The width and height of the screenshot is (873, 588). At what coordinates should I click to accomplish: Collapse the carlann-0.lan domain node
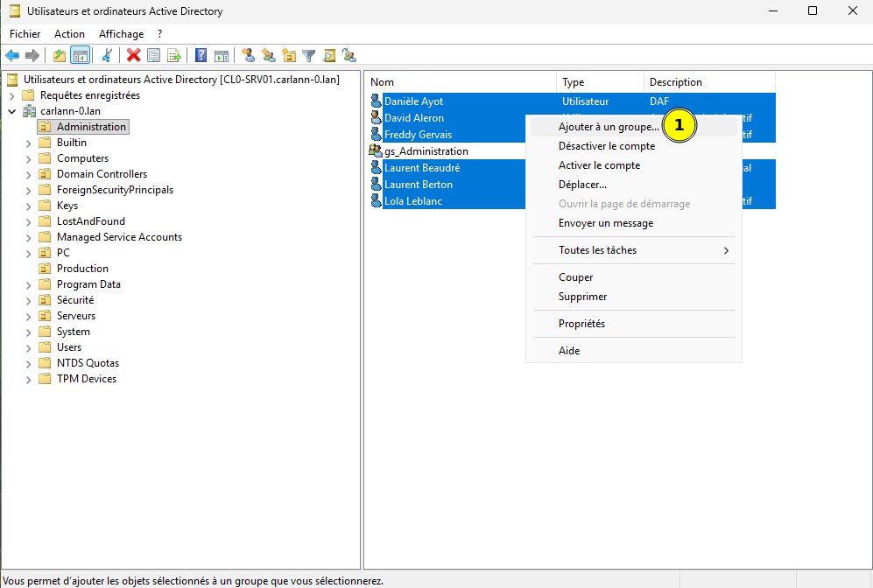pos(11,111)
